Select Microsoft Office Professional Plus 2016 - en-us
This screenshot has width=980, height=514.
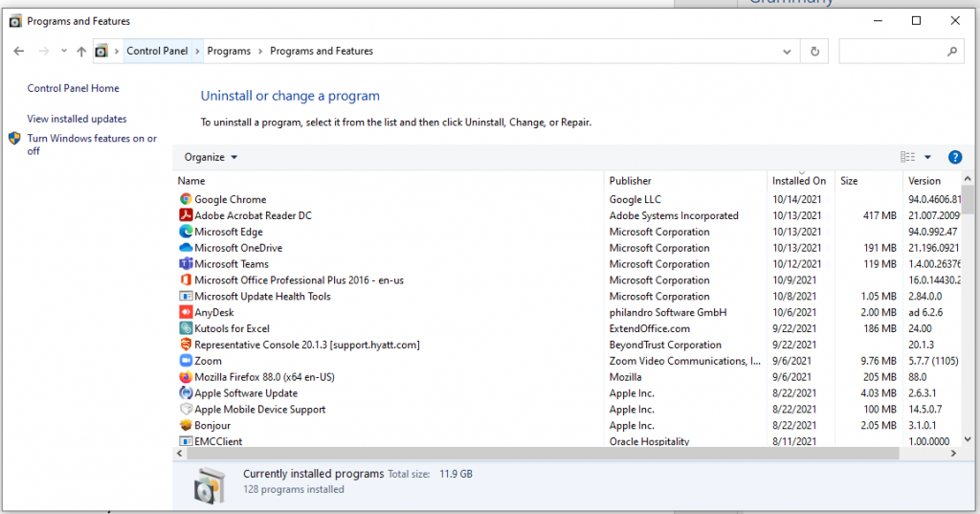299,280
